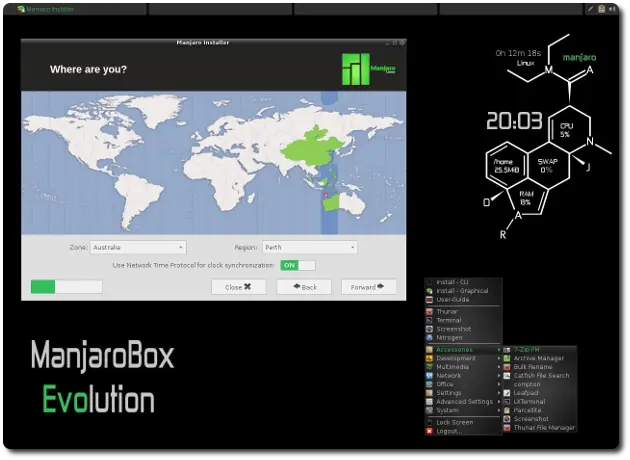This screenshot has width=630, height=460.
Task: Click the Network category icon
Action: [x=430, y=376]
